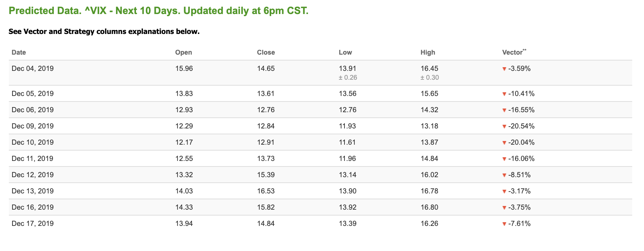Click the ± 0.26 low deviation value
Screen dimensions: 644x251
click(x=348, y=78)
